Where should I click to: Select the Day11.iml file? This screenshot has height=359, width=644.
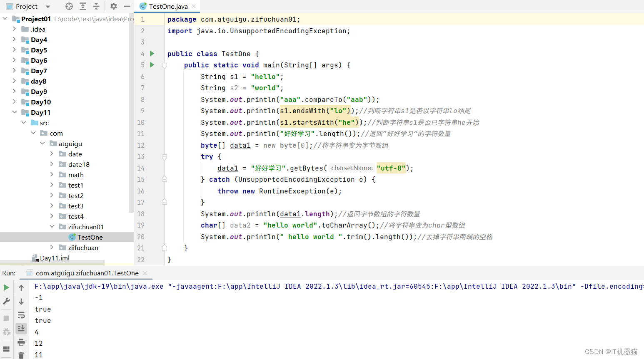(55, 258)
